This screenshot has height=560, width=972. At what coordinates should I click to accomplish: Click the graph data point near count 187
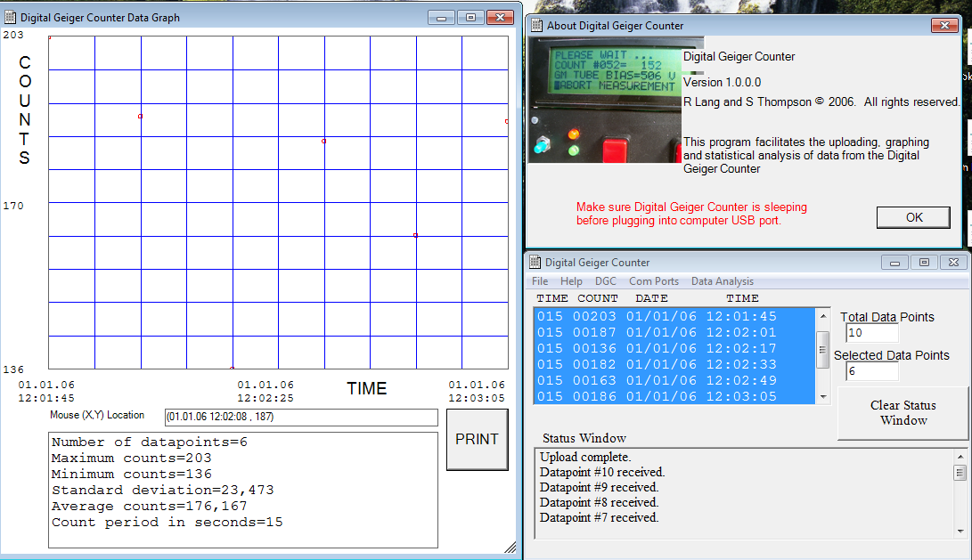pos(140,117)
